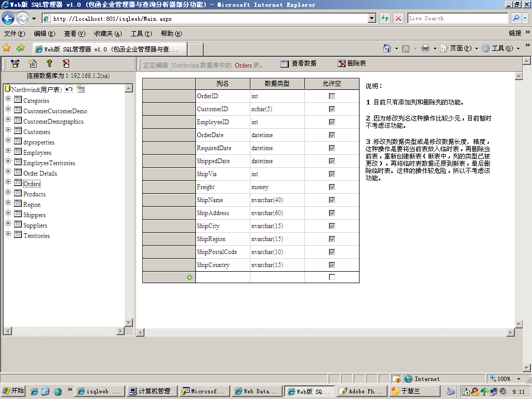
Task: Click the green plus add column icon
Action: click(189, 277)
